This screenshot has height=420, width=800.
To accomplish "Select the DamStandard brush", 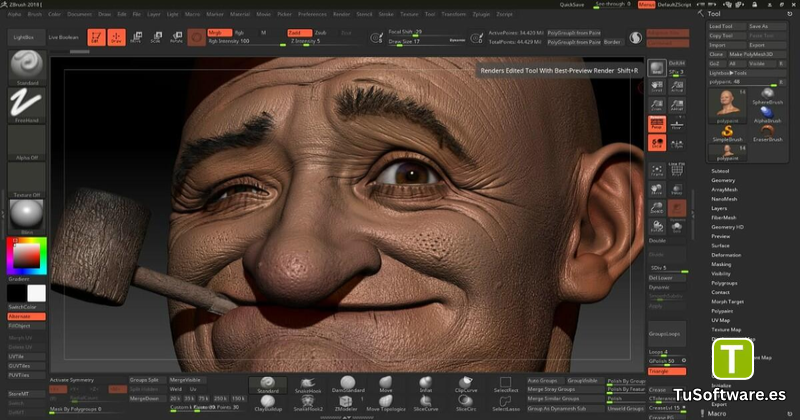I will tap(348, 385).
